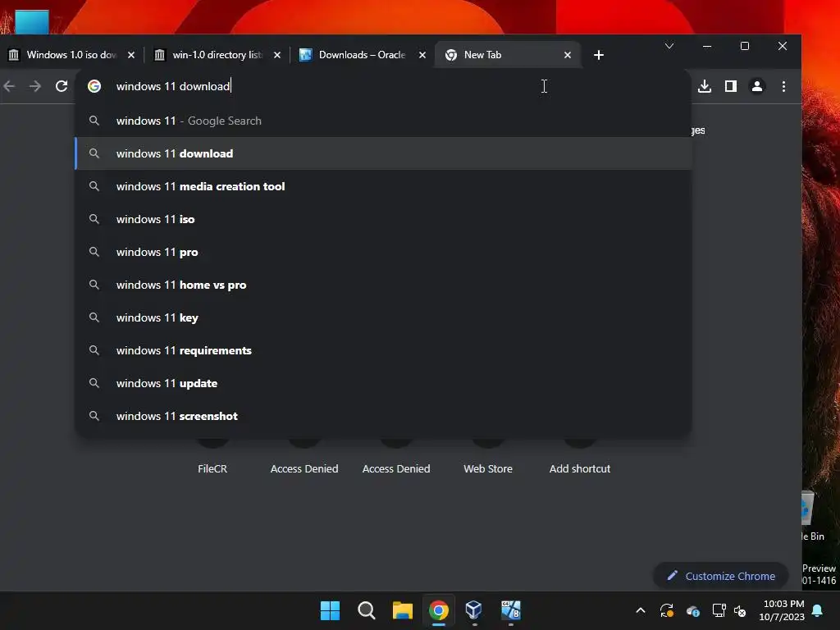The image size is (840, 630).
Task: Switch to the Windows 1.0 iso tab
Action: pyautogui.click(x=71, y=55)
